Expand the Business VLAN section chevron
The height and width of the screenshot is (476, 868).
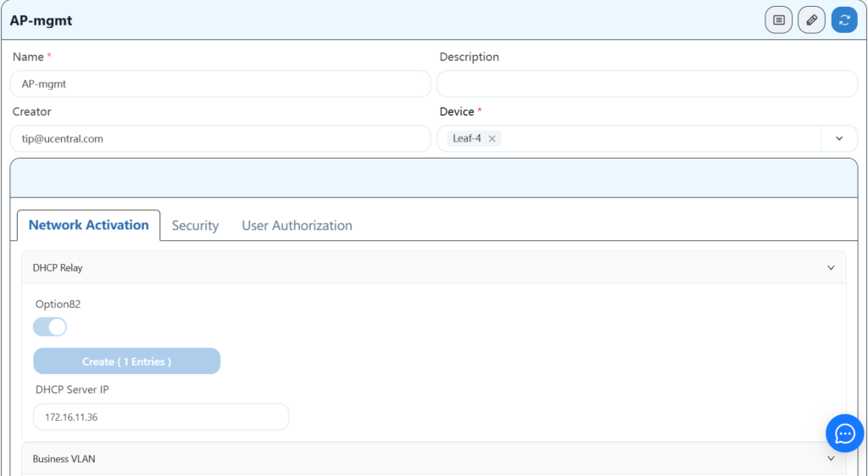coord(831,458)
